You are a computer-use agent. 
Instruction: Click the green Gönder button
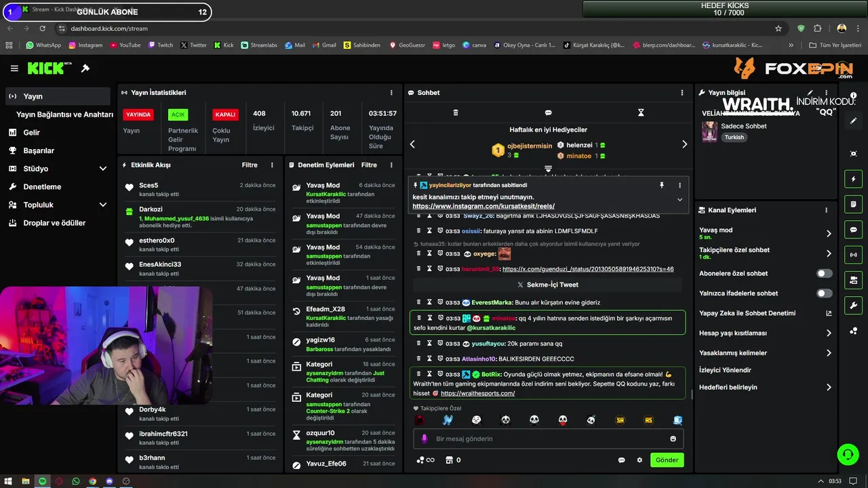tap(667, 460)
